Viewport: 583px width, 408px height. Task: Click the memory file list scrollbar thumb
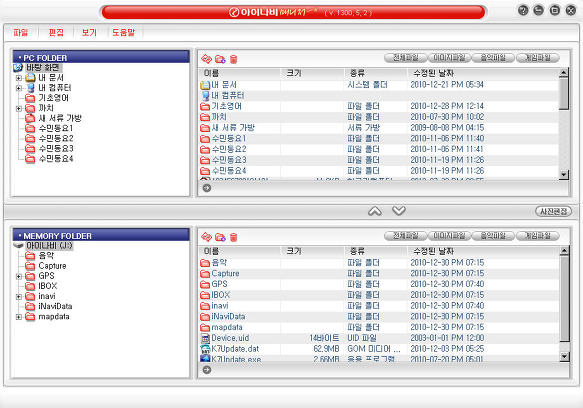point(564,298)
